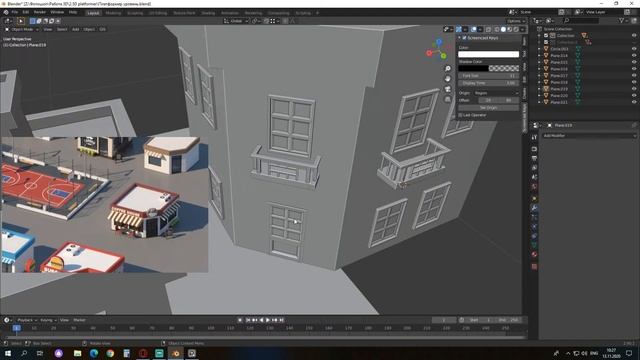
Task: Open the shading options dropdown arrow
Action: coord(522,29)
